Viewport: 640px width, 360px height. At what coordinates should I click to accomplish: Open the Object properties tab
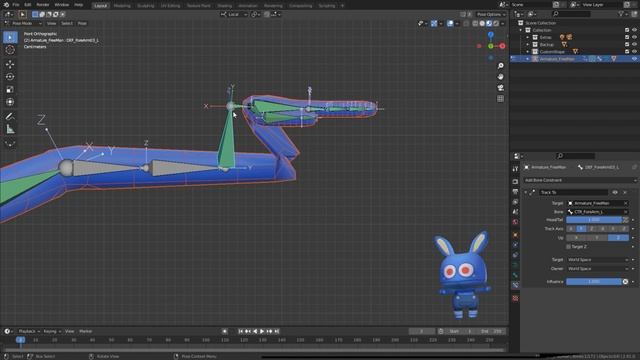[515, 235]
